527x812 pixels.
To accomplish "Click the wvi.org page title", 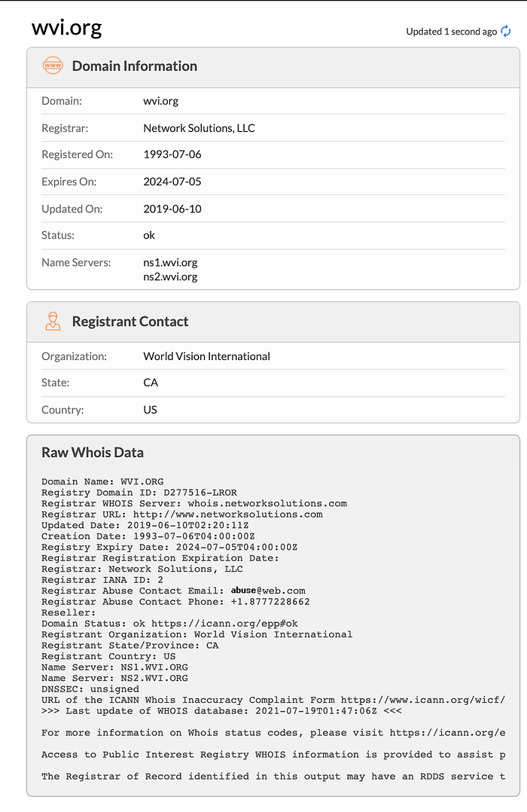I will (x=67, y=27).
